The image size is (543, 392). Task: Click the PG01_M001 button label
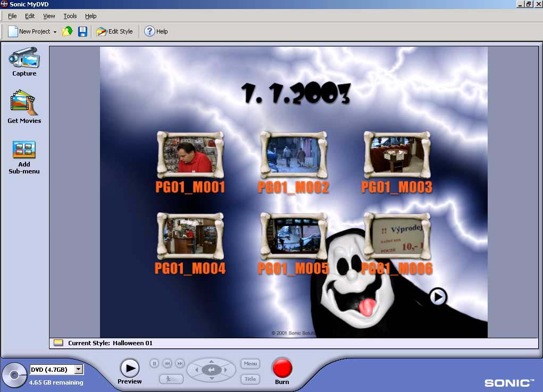[x=190, y=187]
